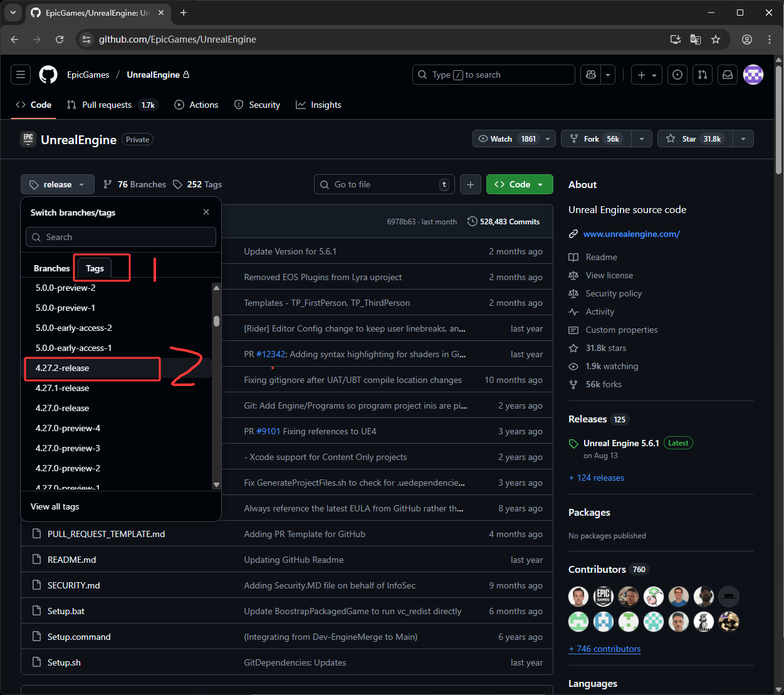
Task: Open the user profile avatar menu
Action: pyautogui.click(x=753, y=75)
